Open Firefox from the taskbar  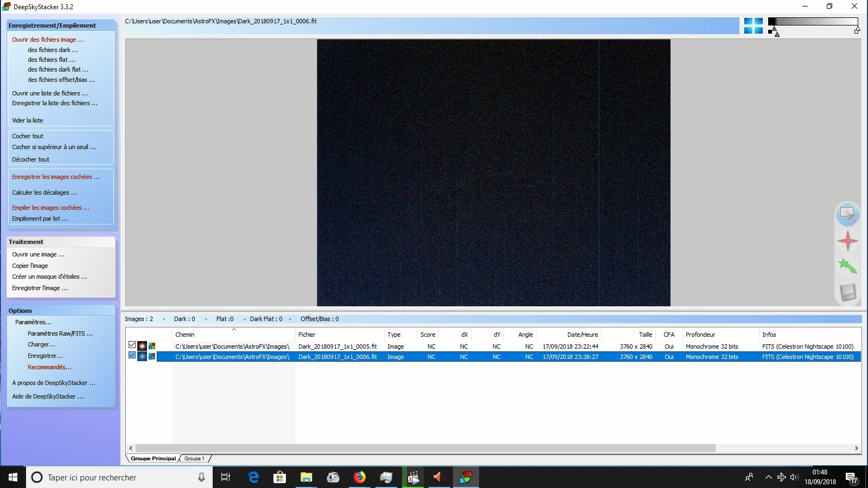(x=359, y=477)
